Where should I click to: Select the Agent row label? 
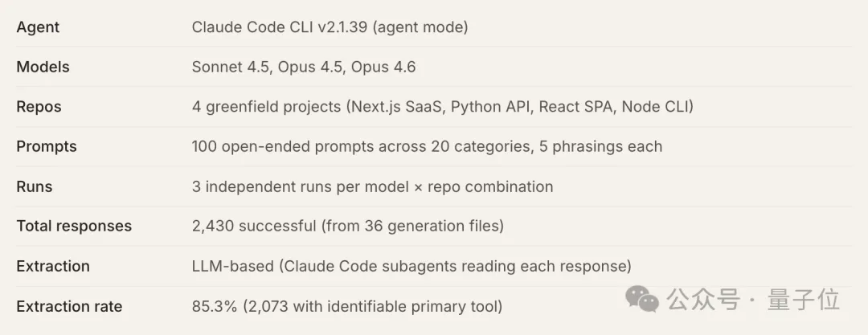coord(38,27)
